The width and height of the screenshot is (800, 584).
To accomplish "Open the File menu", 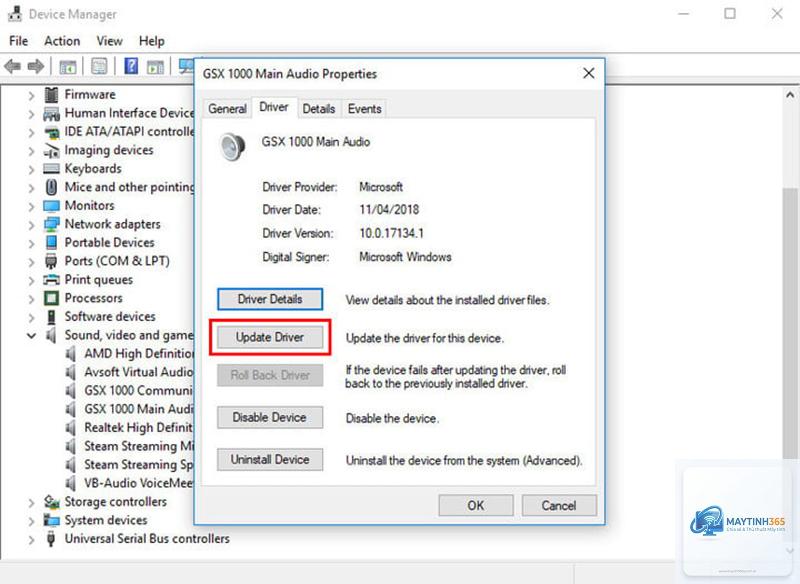I will (x=19, y=41).
